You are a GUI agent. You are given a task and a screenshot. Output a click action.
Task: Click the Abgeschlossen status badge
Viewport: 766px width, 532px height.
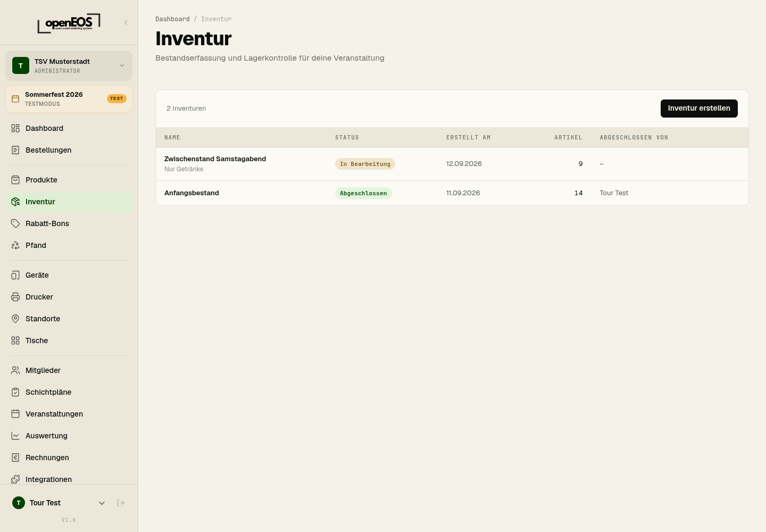pyautogui.click(x=363, y=193)
